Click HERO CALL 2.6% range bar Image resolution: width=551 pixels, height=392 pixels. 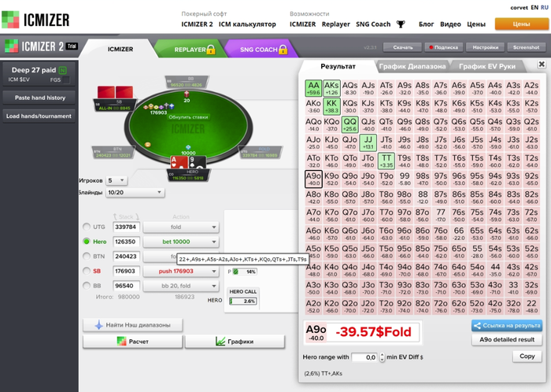click(242, 301)
